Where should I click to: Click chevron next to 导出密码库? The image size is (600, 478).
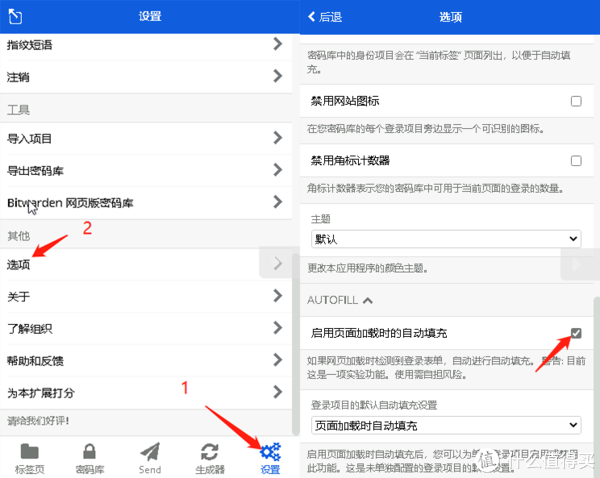pos(278,170)
